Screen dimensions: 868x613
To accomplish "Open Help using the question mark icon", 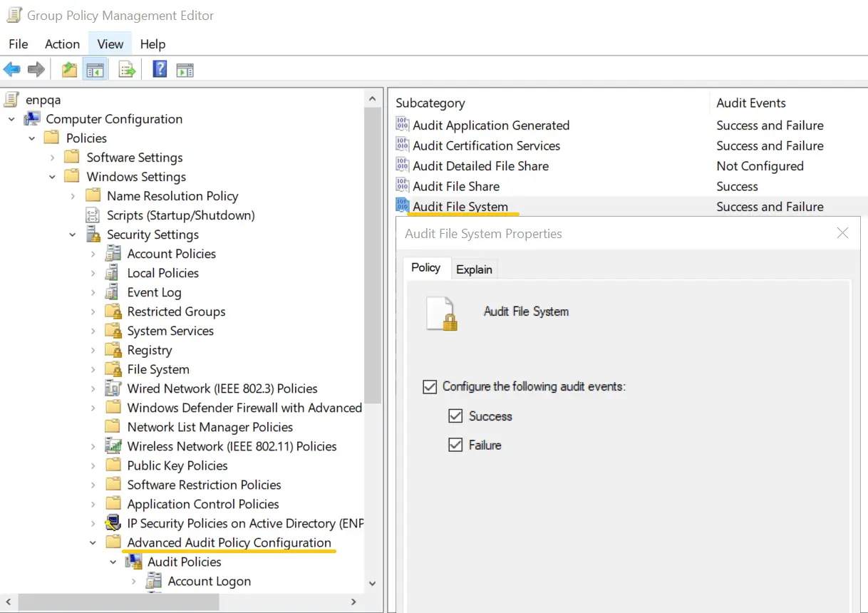I will pyautogui.click(x=159, y=68).
